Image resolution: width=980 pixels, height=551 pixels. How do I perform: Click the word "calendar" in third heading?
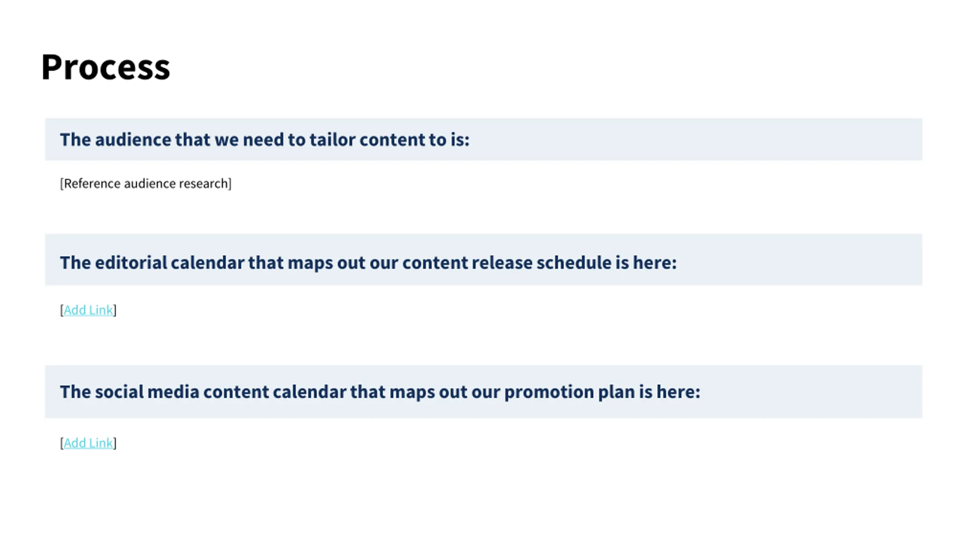click(309, 392)
